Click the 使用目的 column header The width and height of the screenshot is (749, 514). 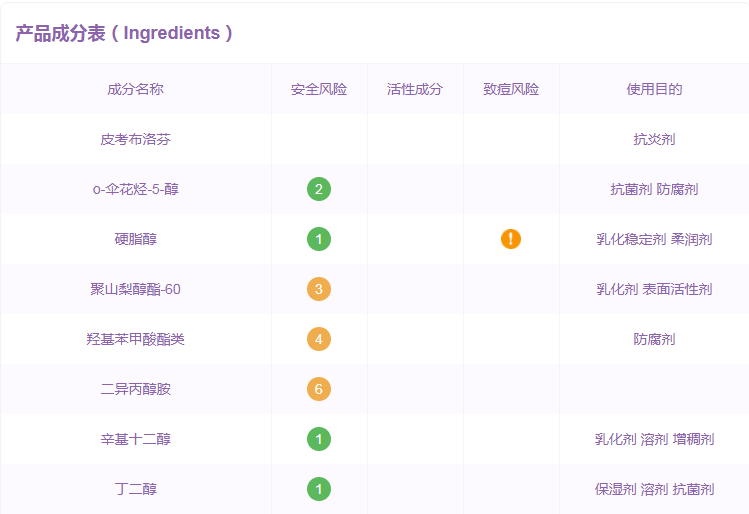(x=654, y=89)
